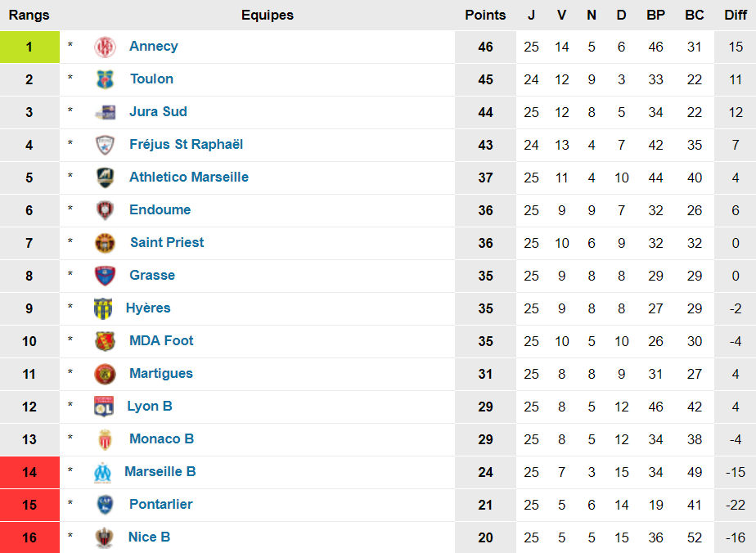Click the Diff column header
This screenshot has width=756, height=553.
coord(736,15)
